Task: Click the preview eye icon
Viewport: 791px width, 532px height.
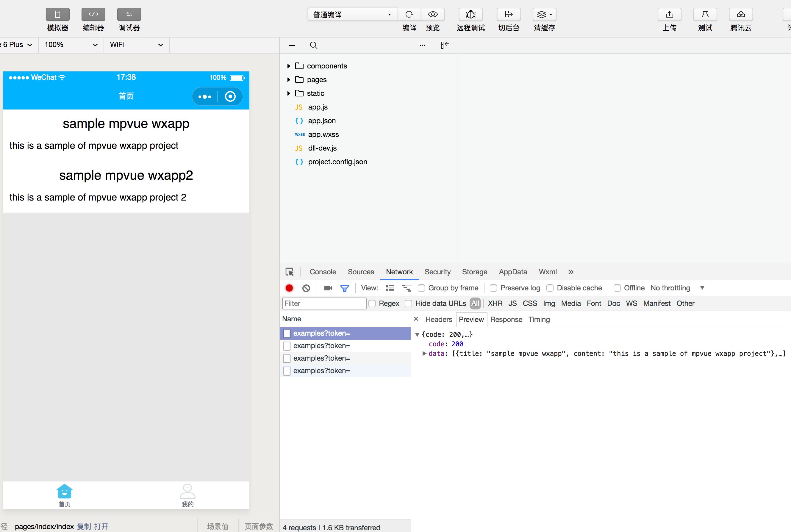Action: (432, 14)
